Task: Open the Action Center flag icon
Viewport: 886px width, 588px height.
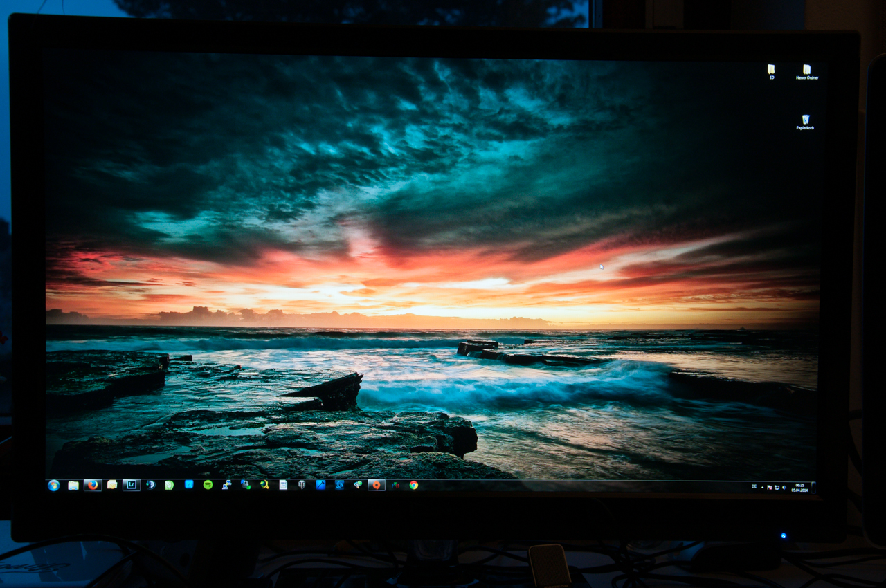Action: click(770, 488)
